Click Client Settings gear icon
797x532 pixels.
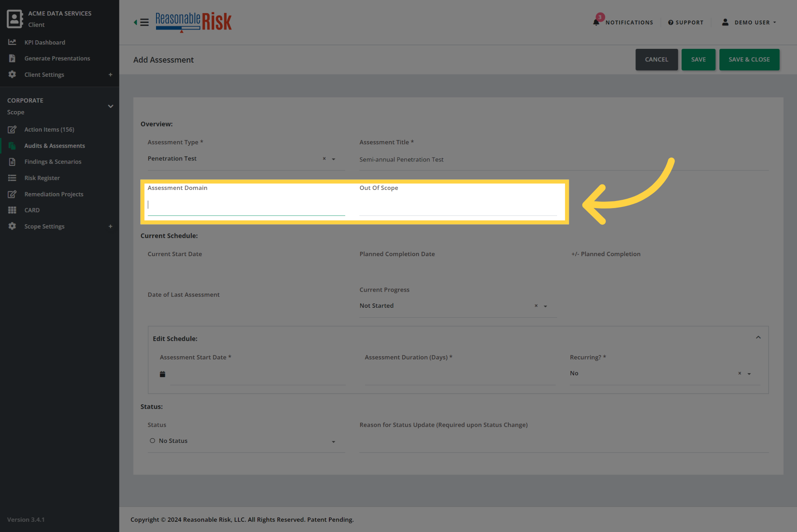click(x=12, y=74)
